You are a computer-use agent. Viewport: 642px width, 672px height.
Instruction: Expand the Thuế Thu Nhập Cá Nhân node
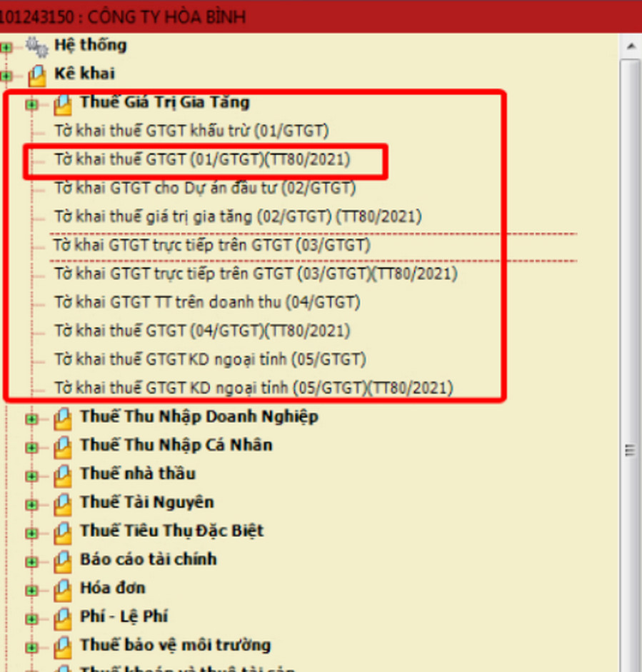[31, 448]
